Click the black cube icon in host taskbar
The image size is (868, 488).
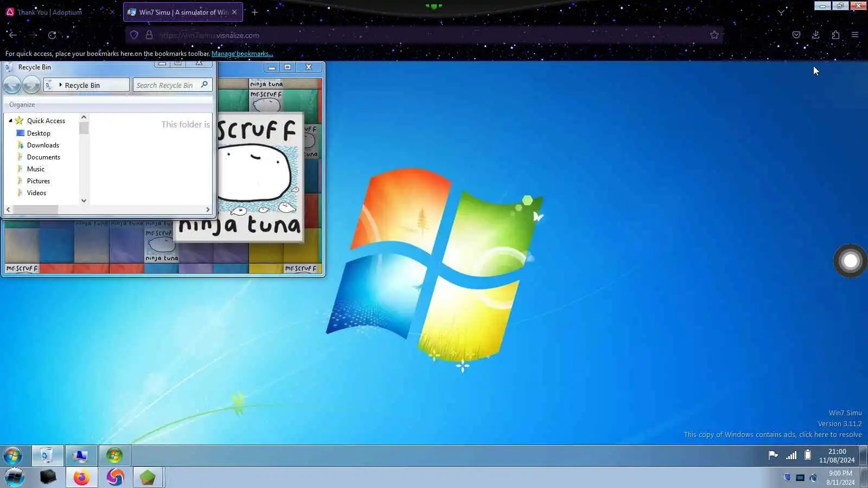(48, 477)
